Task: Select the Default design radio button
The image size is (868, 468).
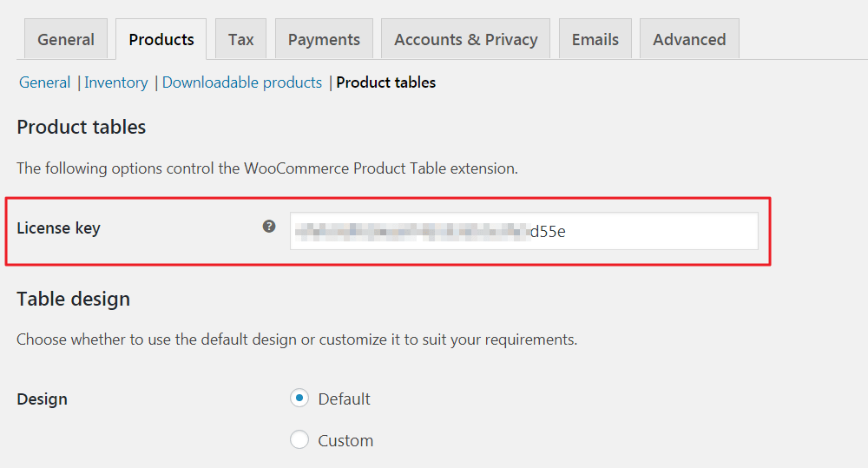Action: click(x=299, y=399)
